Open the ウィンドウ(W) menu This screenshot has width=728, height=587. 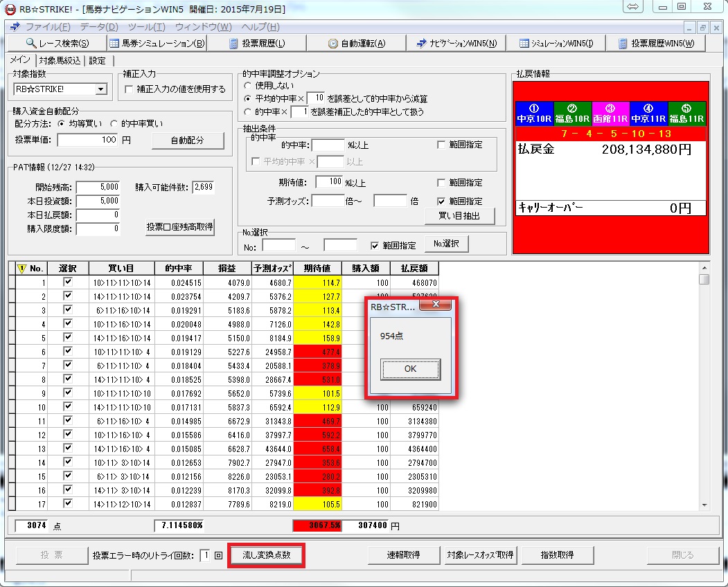pos(204,26)
